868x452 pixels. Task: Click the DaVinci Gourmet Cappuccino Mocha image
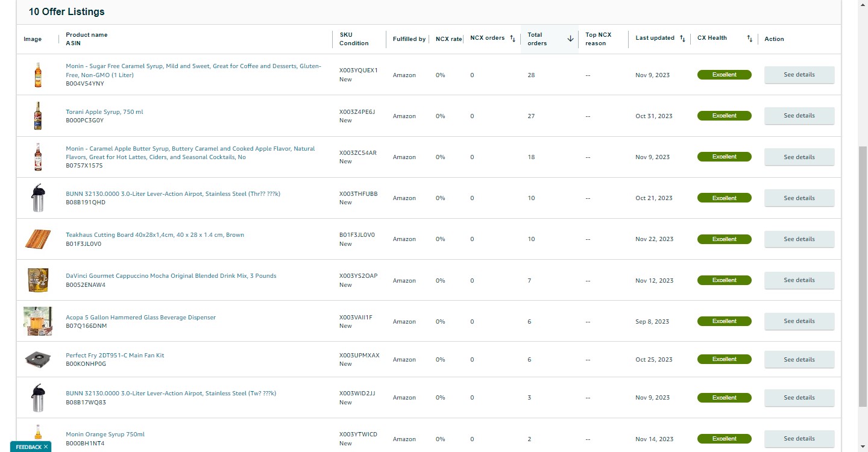coord(37,280)
